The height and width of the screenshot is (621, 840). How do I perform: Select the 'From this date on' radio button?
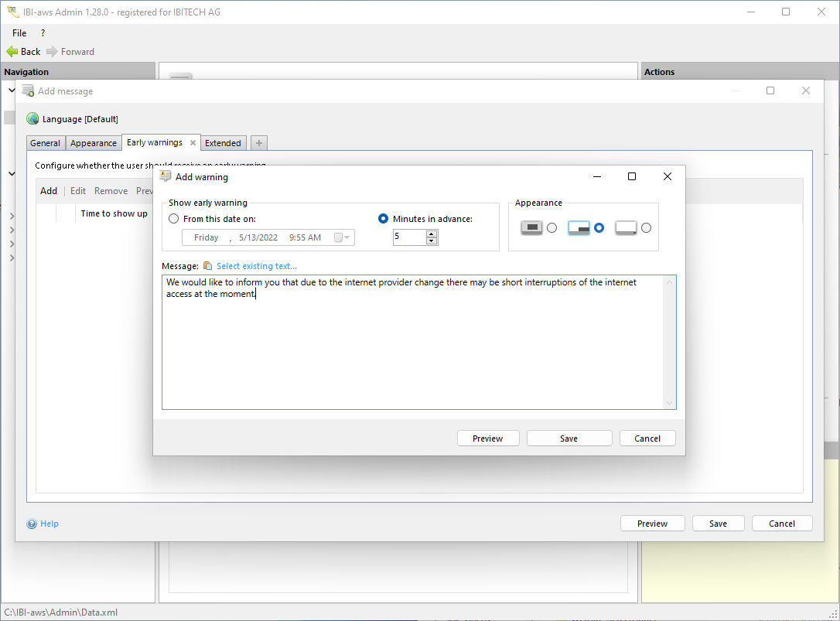(174, 219)
